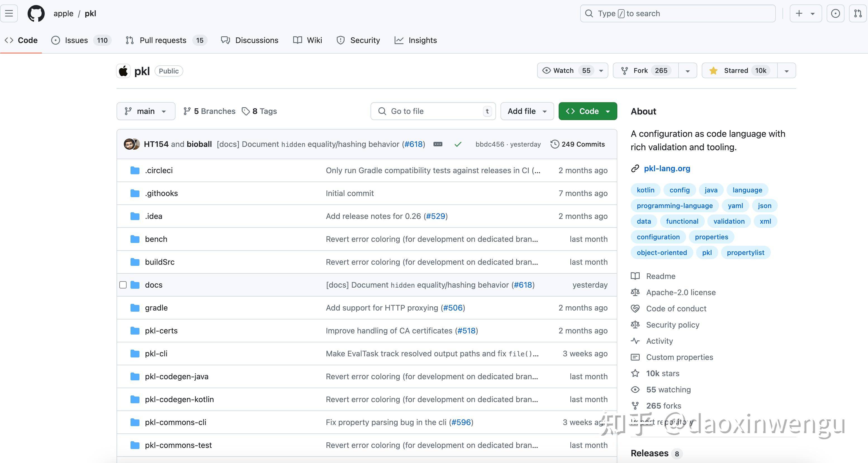Switch to the Code tab

coord(21,40)
